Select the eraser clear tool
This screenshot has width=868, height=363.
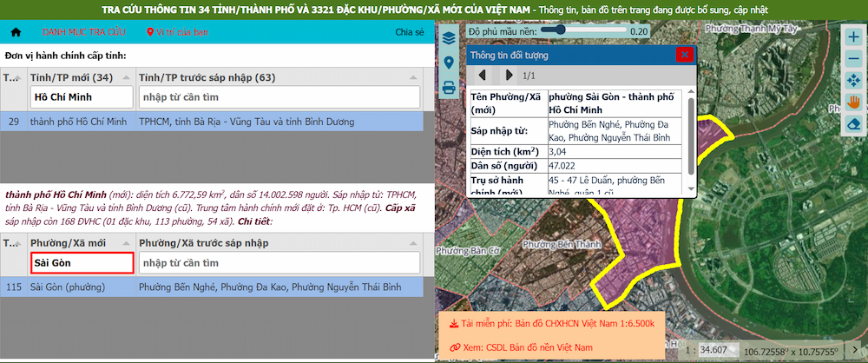[x=853, y=124]
